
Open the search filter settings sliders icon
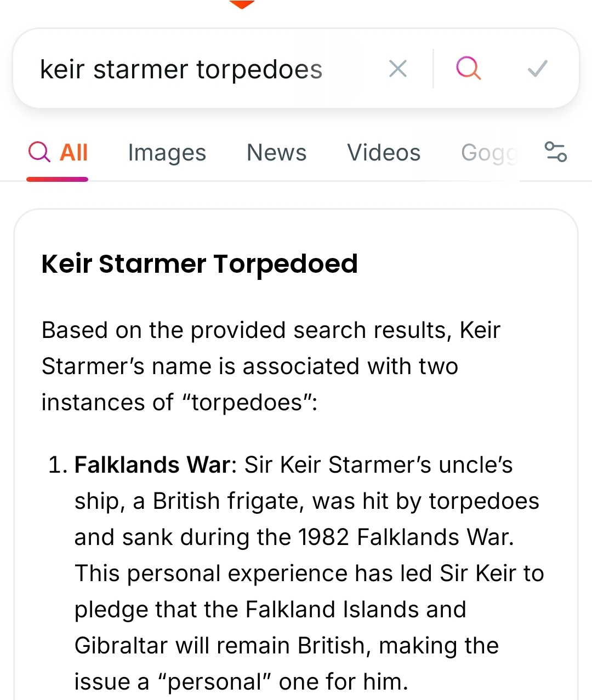[555, 152]
